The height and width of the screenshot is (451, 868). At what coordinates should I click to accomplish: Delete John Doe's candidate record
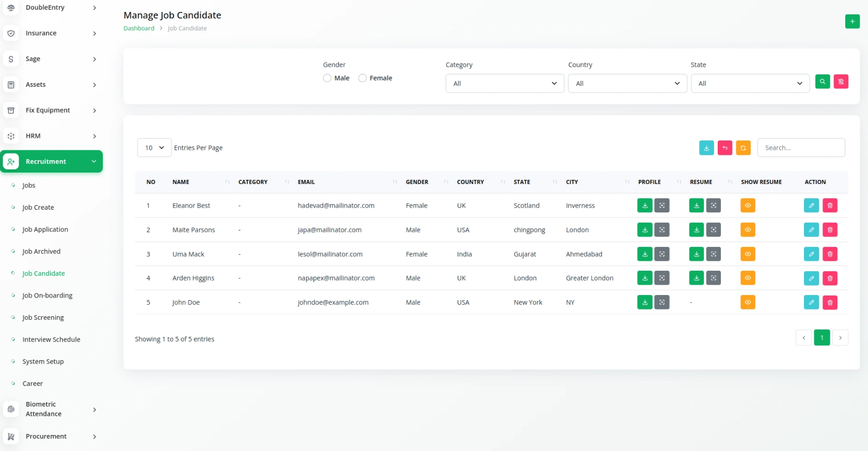(830, 302)
